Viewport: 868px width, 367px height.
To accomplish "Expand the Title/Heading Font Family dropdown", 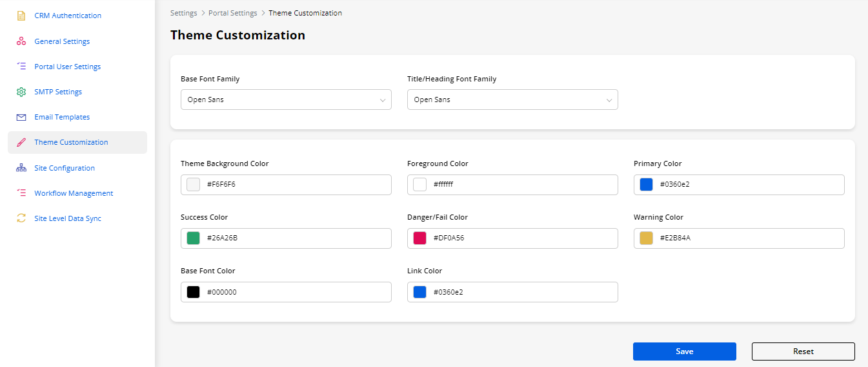I will [512, 100].
